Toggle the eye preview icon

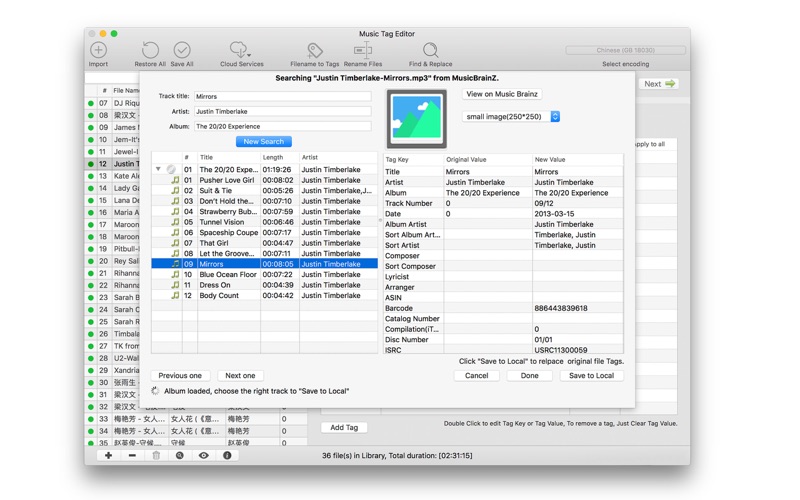(x=203, y=456)
